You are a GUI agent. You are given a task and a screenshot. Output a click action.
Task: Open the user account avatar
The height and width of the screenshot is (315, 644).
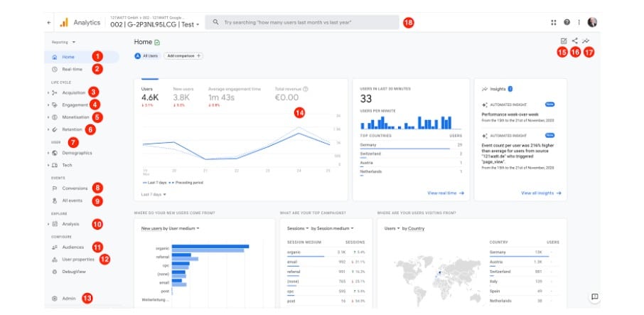592,22
